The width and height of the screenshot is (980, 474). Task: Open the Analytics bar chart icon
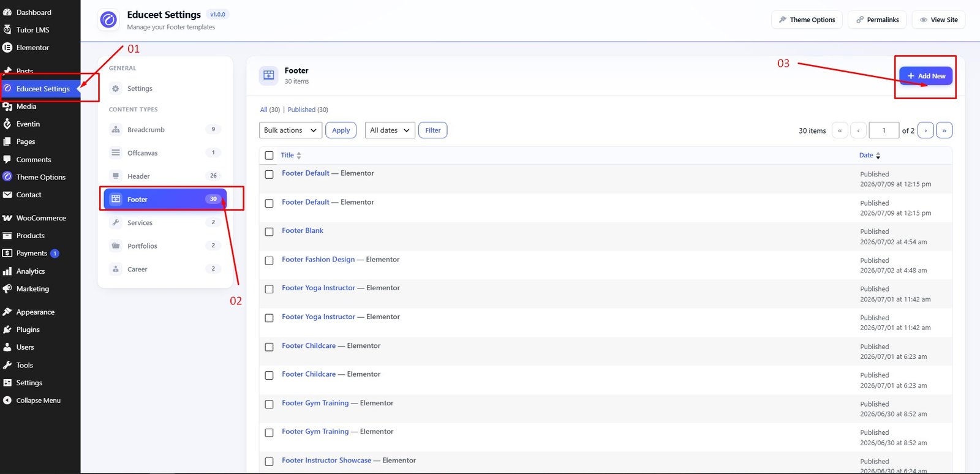[x=7, y=271]
